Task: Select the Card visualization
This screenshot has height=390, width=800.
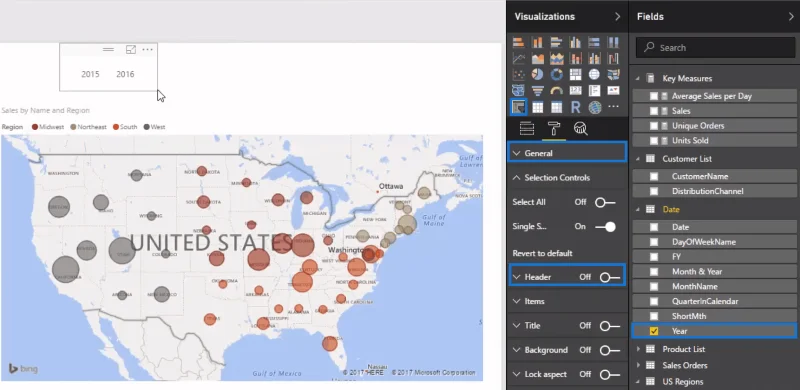Action: pyautogui.click(x=575, y=91)
